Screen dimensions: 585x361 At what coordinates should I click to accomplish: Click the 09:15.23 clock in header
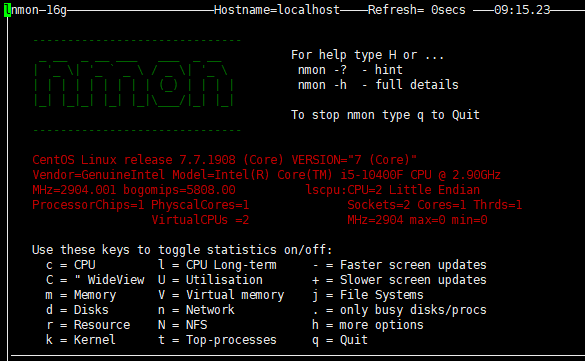522,10
